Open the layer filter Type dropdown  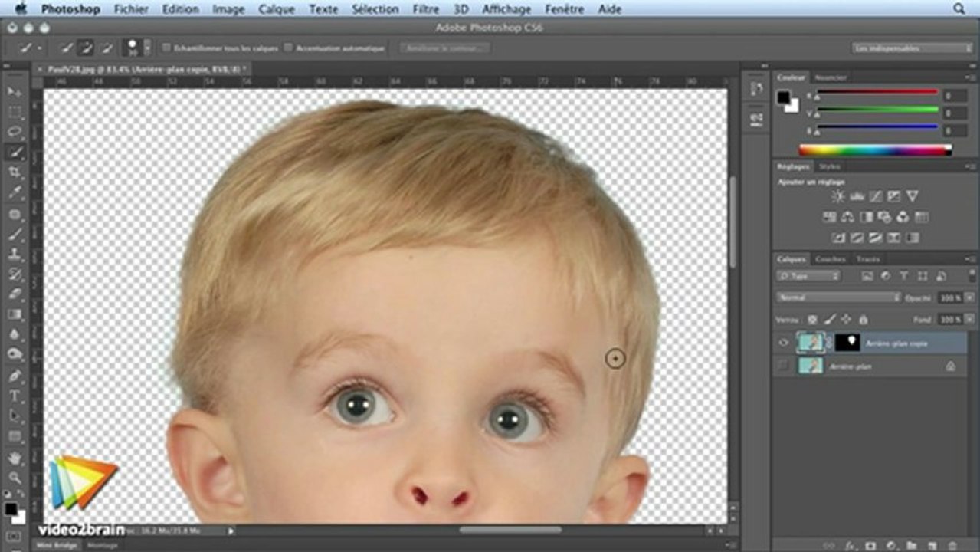tap(808, 276)
